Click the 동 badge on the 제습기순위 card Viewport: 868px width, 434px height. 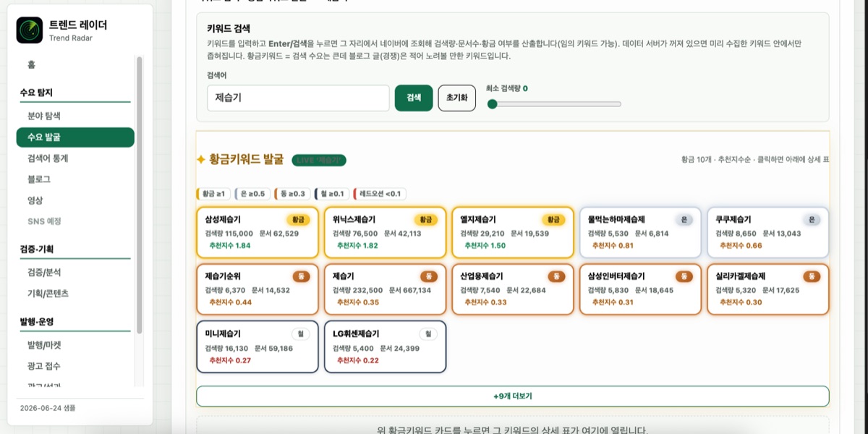[301, 276]
